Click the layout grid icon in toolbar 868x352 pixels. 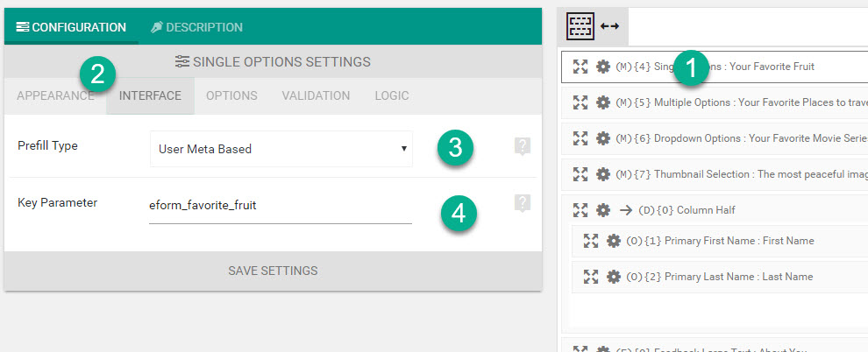coord(580,26)
